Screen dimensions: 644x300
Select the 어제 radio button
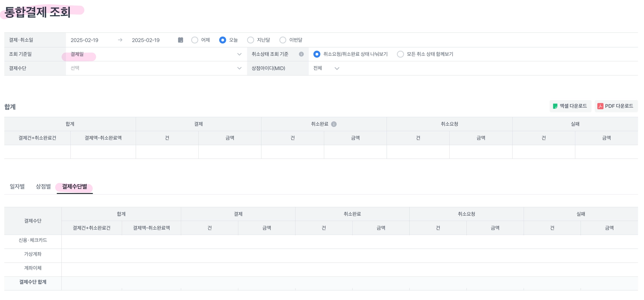tap(195, 40)
